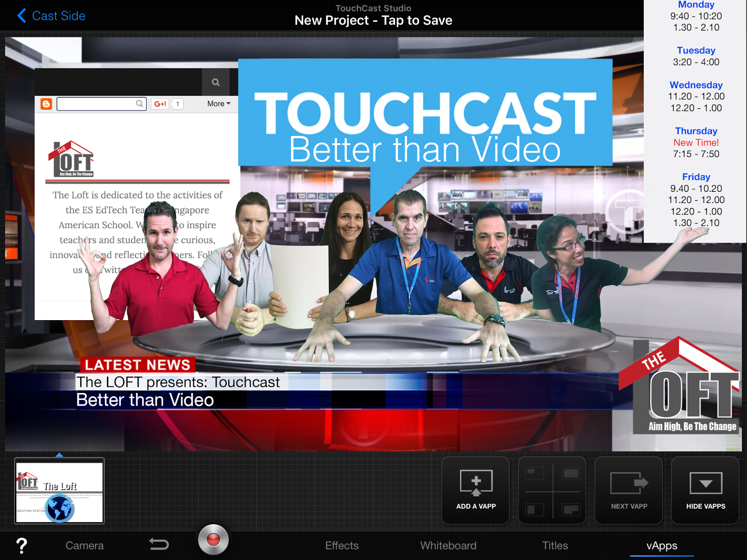747x560 pixels.
Task: Click the Google +1 button
Action: [161, 104]
